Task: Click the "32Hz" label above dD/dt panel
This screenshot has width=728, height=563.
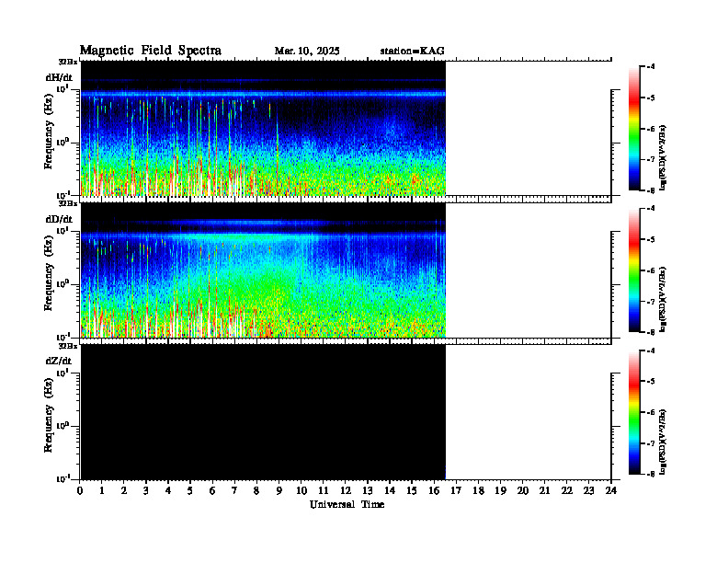Action: coord(68,203)
